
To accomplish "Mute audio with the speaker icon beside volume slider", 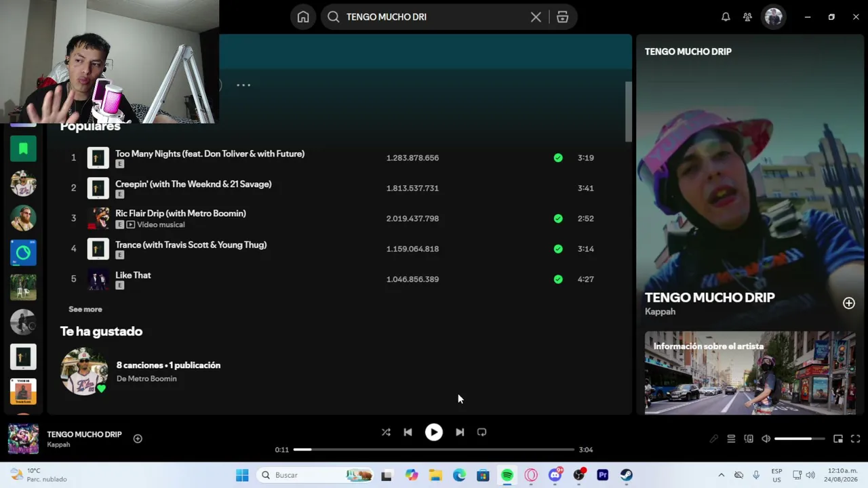I will point(766,439).
